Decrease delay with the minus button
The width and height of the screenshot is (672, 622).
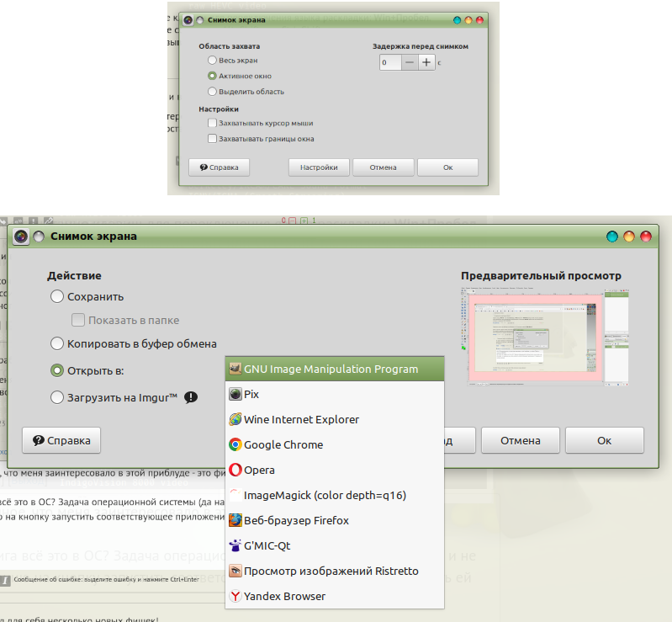coord(409,62)
